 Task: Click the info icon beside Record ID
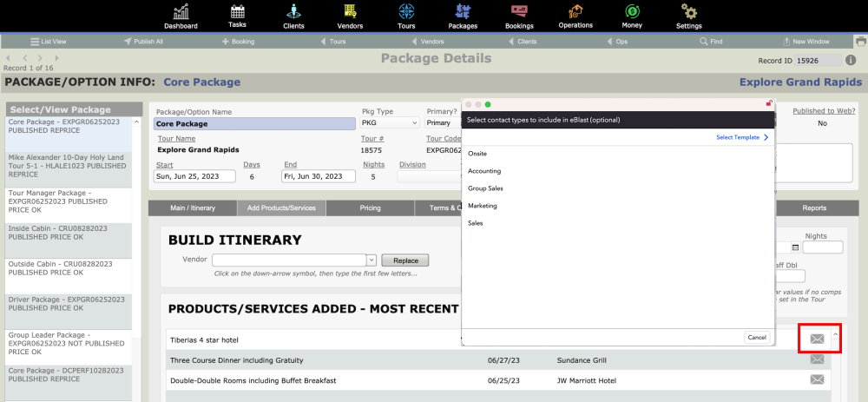pyautogui.click(x=851, y=61)
